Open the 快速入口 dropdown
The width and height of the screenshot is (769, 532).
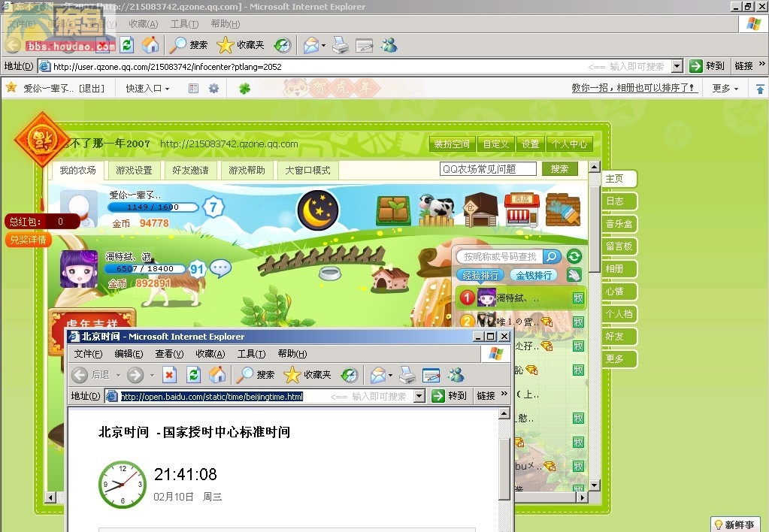click(147, 88)
